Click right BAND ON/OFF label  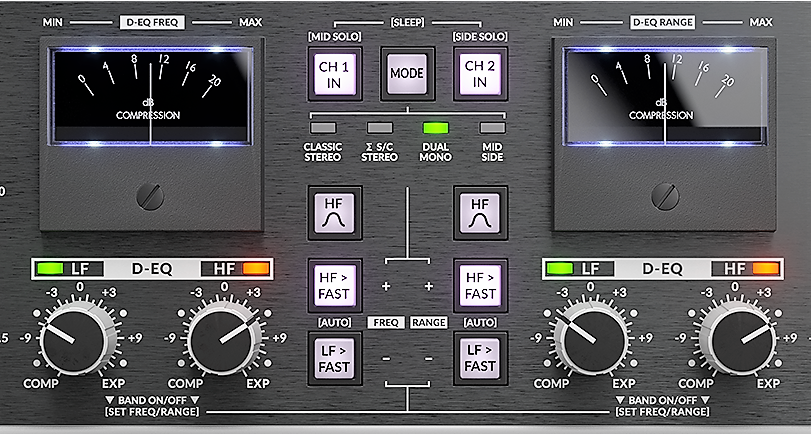click(663, 400)
